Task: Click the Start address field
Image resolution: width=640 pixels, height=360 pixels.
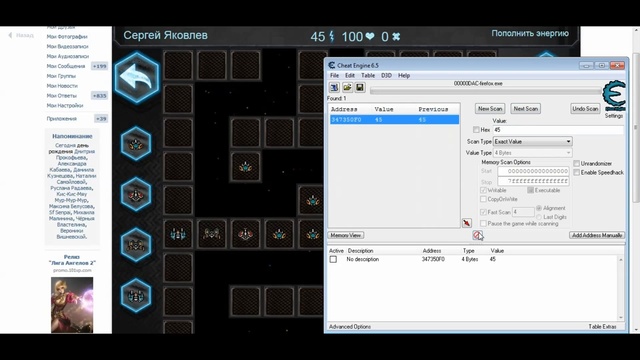Action: coord(533,171)
